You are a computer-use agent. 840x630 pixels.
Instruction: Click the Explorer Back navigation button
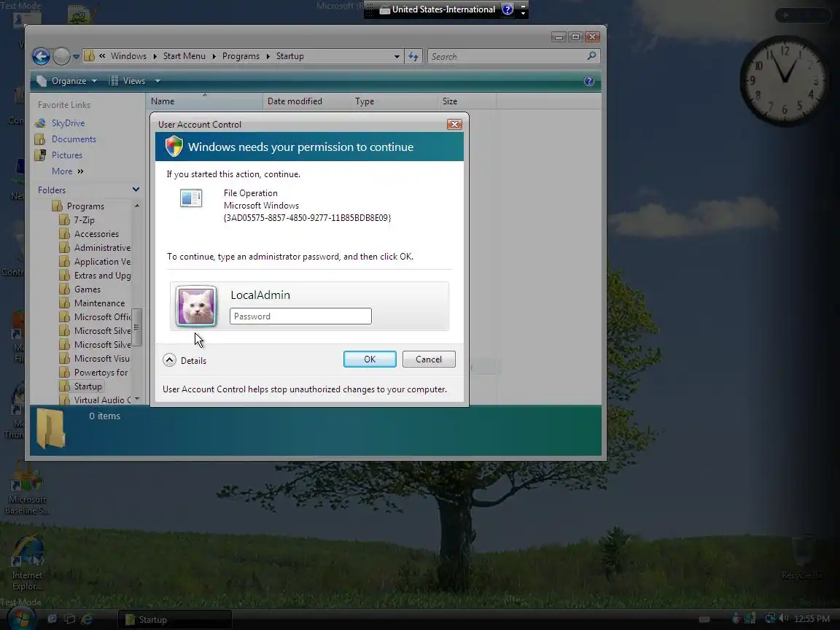pyautogui.click(x=42, y=56)
